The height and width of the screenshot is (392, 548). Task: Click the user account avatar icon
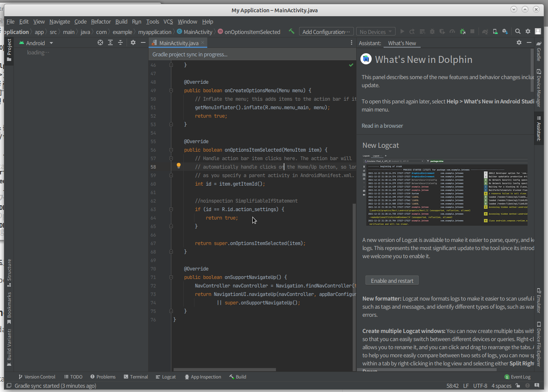click(538, 32)
